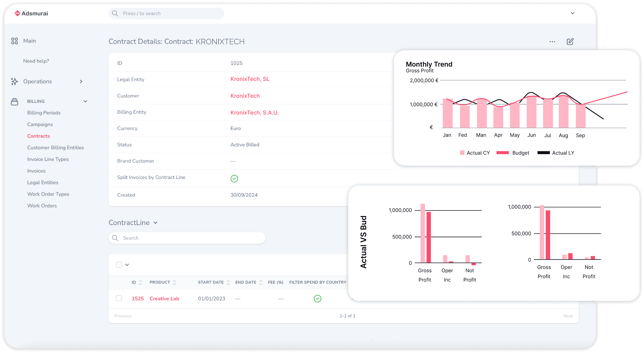
Task: Click the edit contract pencil icon
Action: pyautogui.click(x=570, y=42)
